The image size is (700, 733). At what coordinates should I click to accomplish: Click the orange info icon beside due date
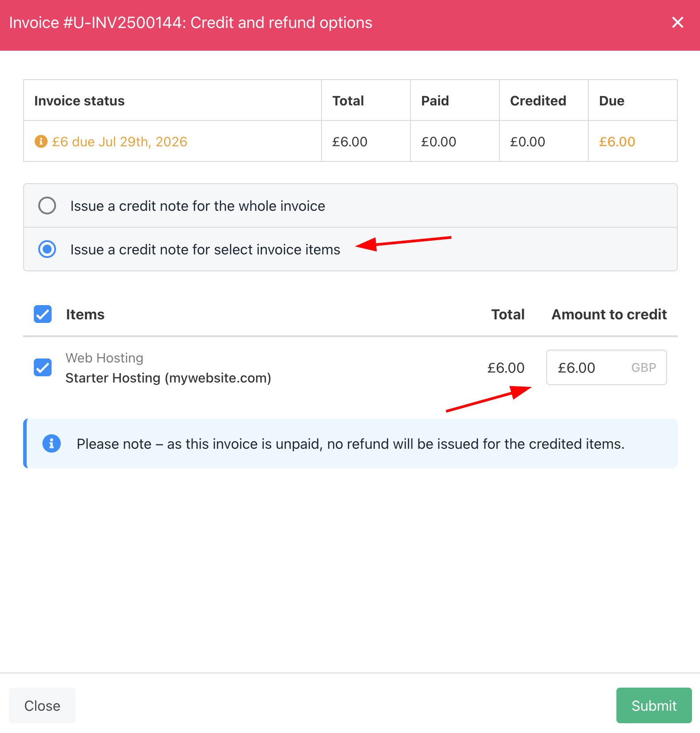tap(41, 141)
